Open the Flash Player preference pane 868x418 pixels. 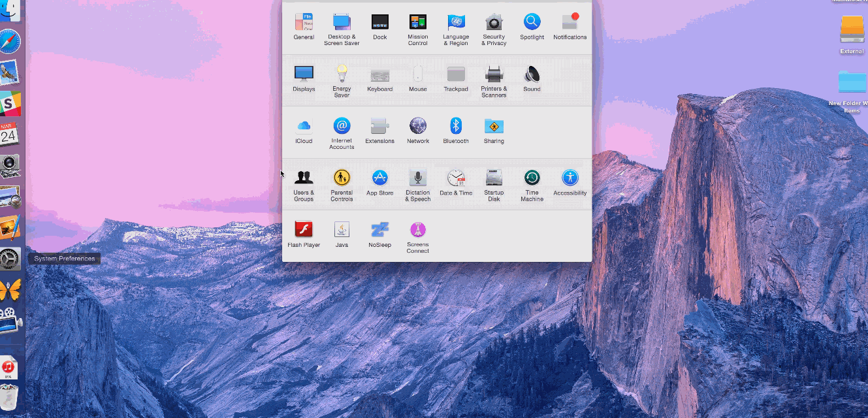[x=304, y=234]
